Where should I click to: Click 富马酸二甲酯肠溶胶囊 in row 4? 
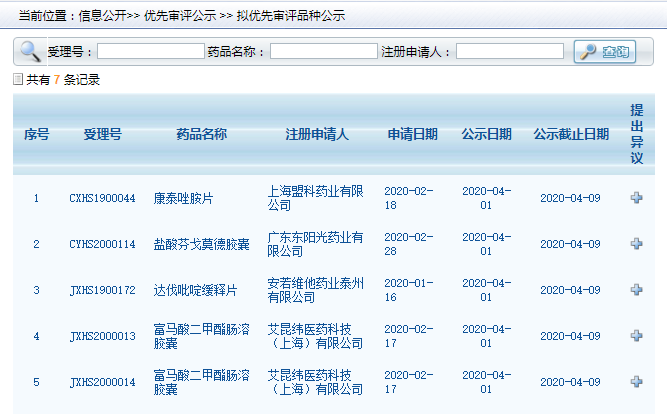coord(202,336)
